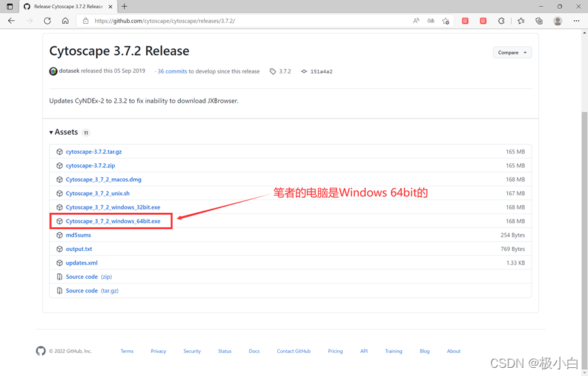The image size is (588, 376).
Task: Open the 3.7.2 tag link
Action: 285,71
